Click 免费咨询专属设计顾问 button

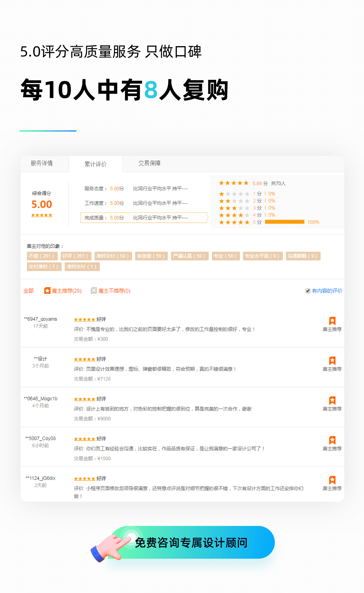pos(191,543)
